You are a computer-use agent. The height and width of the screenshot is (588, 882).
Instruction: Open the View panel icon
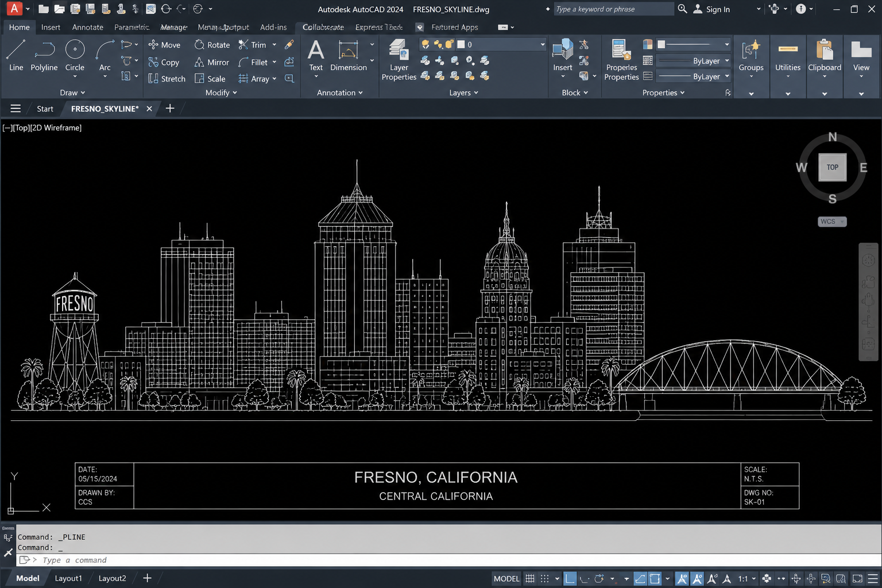click(x=861, y=56)
